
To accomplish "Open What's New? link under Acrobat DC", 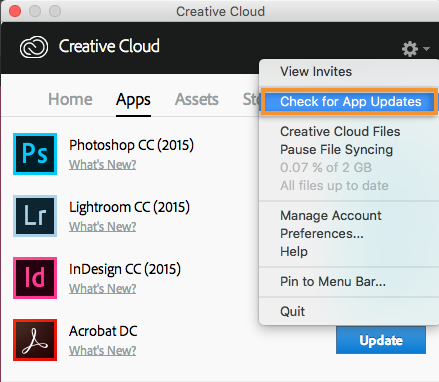I will pyautogui.click(x=102, y=351).
